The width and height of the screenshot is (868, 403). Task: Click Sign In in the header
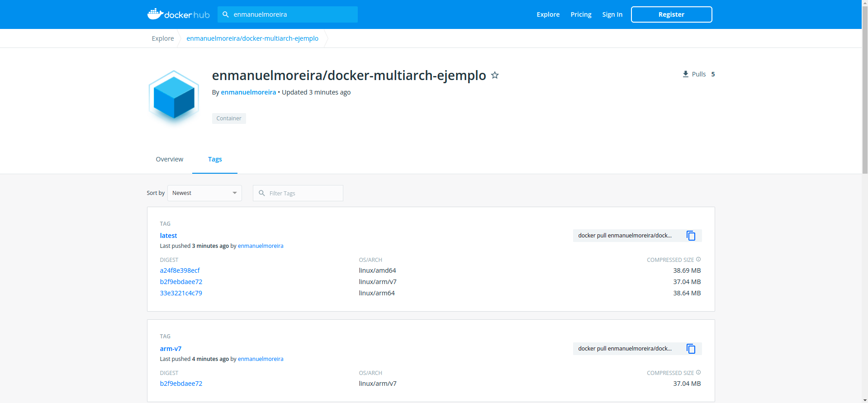612,14
